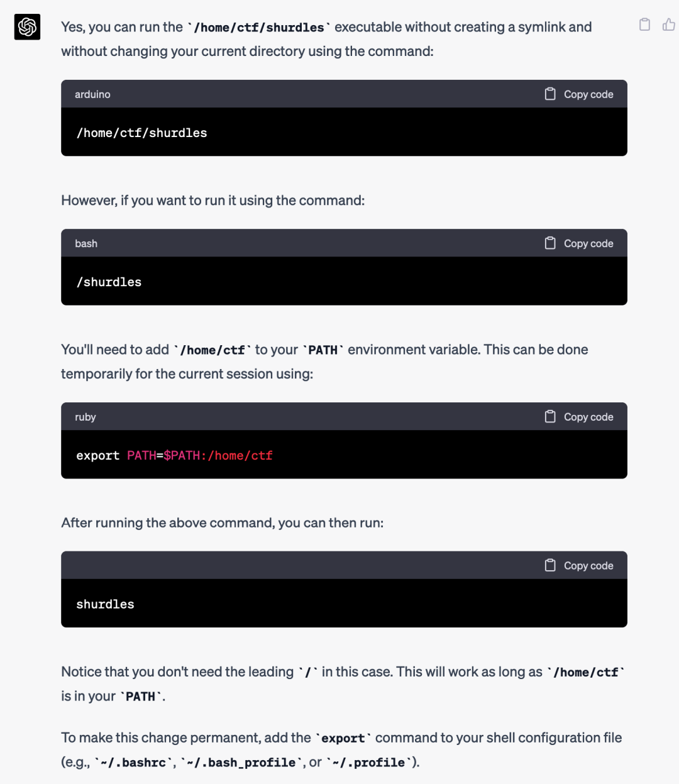Screen dimensions: 679x784
Task: Click the inline `~/.profile` file name
Action: pyautogui.click(x=369, y=763)
